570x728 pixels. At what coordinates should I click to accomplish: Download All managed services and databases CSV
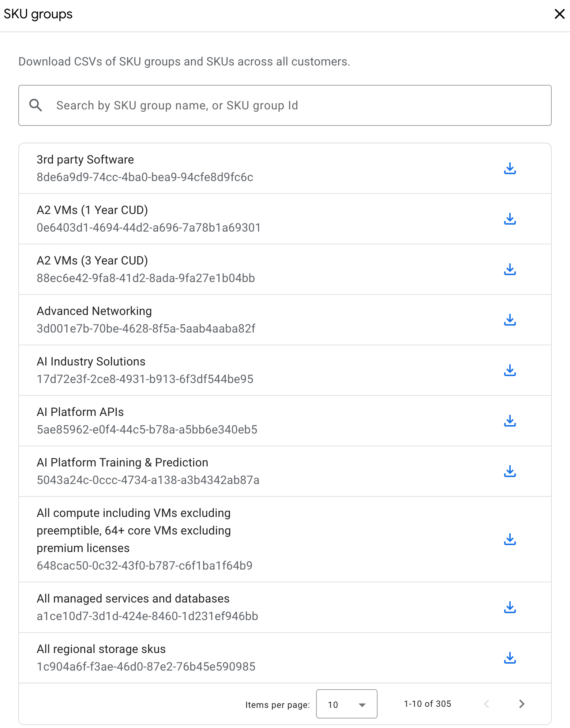click(x=510, y=608)
